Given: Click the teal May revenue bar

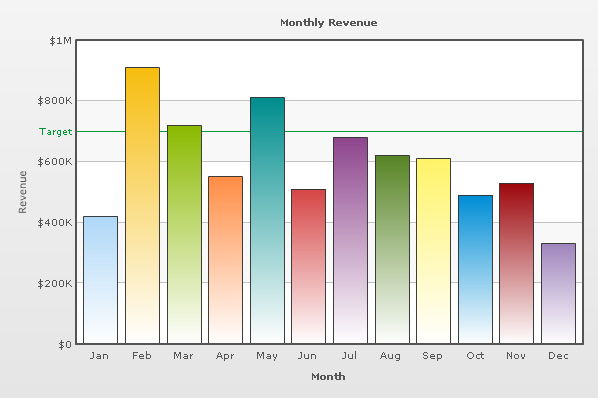Looking at the screenshot, I should point(267,220).
